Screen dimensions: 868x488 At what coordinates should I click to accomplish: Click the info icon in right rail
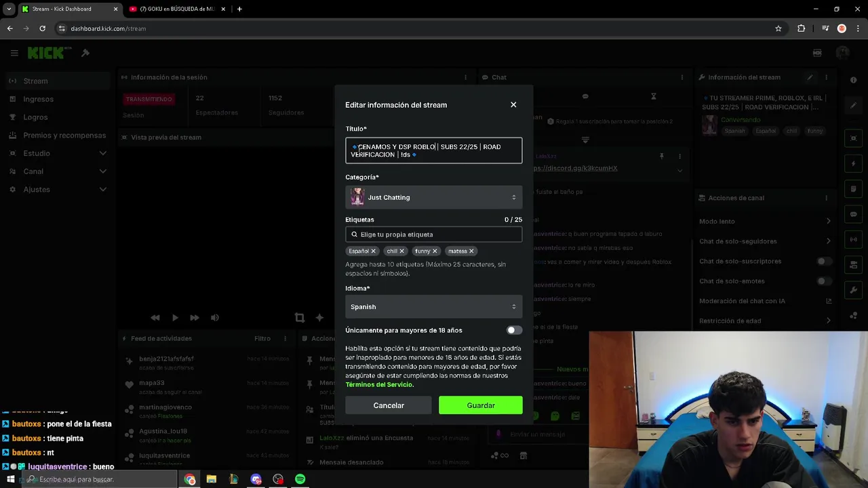(853, 80)
